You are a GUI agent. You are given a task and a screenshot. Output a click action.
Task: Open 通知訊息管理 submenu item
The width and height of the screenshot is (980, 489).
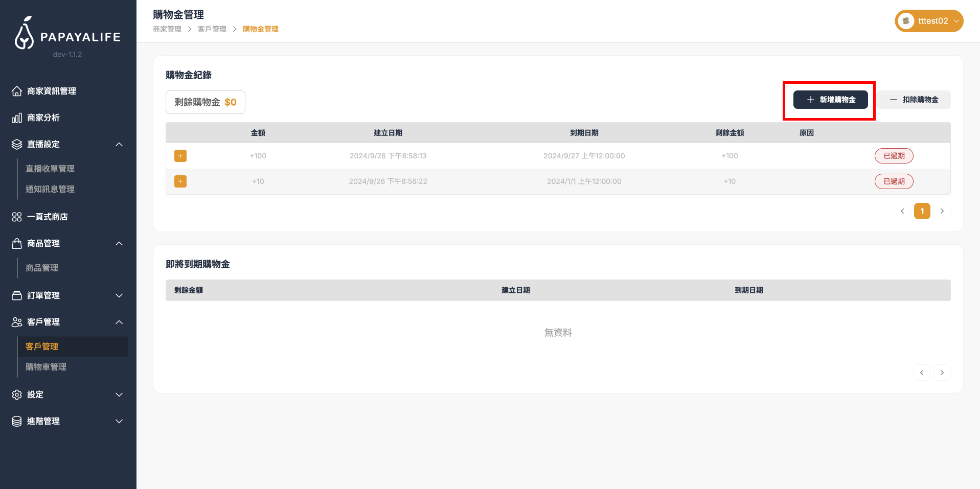coord(50,189)
